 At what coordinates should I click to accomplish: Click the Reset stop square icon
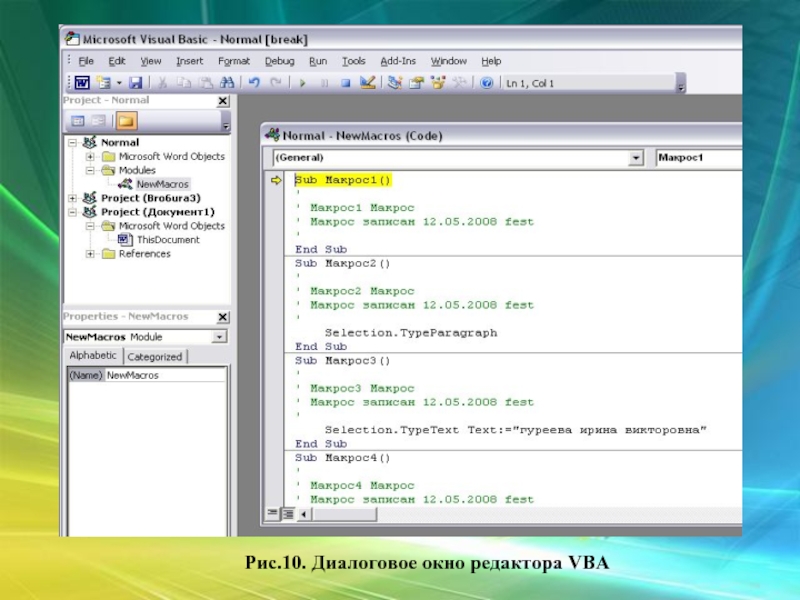[x=345, y=83]
